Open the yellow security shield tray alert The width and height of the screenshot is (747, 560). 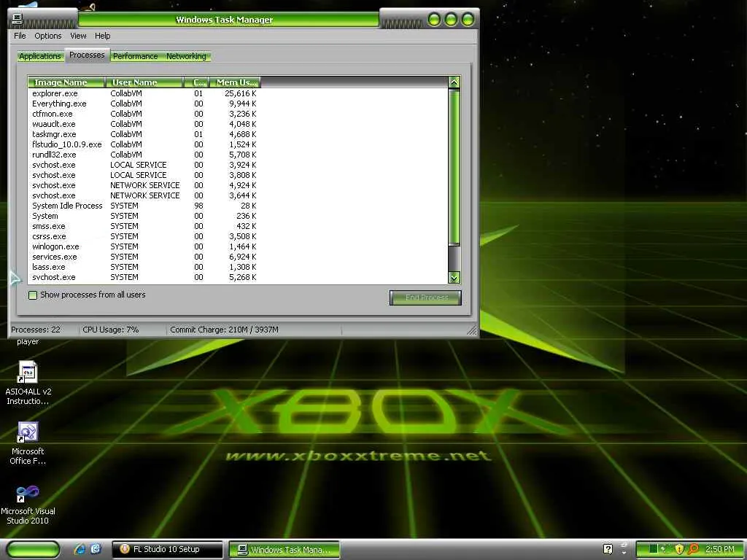680,549
